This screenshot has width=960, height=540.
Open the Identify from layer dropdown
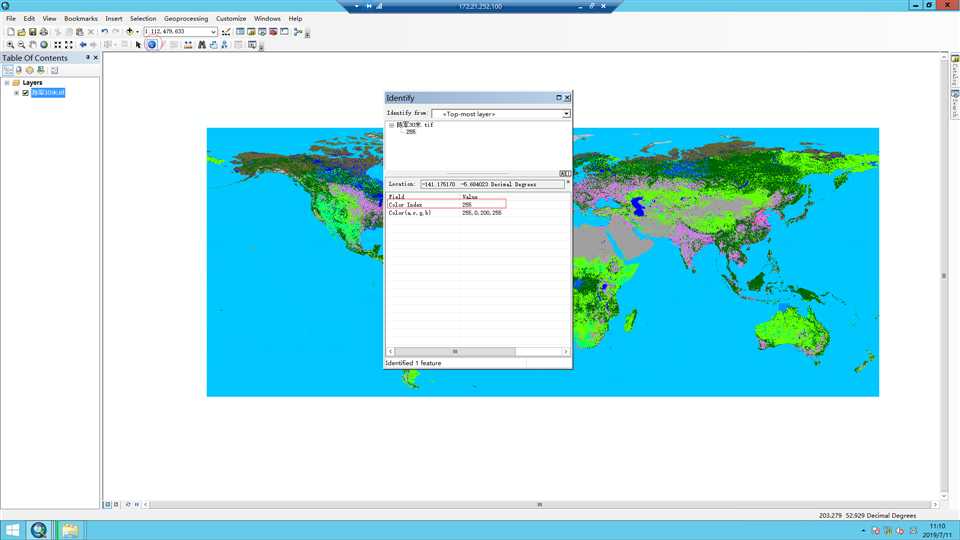click(566, 114)
